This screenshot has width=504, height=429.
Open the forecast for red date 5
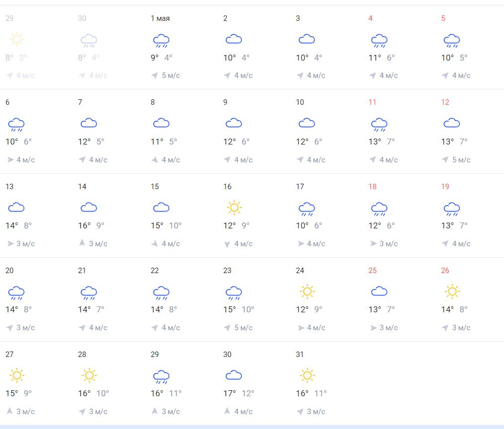click(x=443, y=18)
